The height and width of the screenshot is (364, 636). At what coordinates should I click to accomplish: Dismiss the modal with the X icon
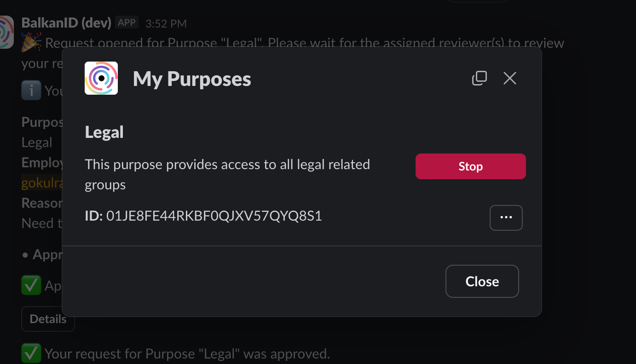[x=509, y=78]
